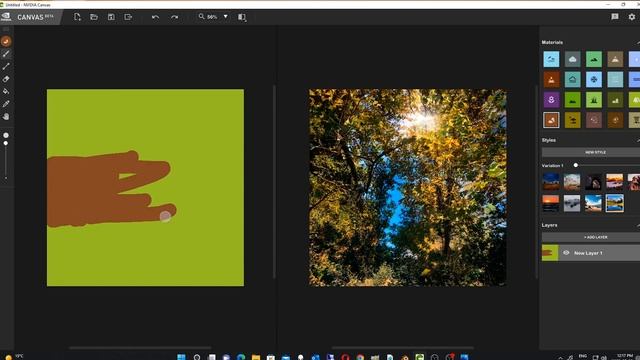This screenshot has height=360, width=640.
Task: Adjust the brush size slider handle
Action: tap(6, 143)
